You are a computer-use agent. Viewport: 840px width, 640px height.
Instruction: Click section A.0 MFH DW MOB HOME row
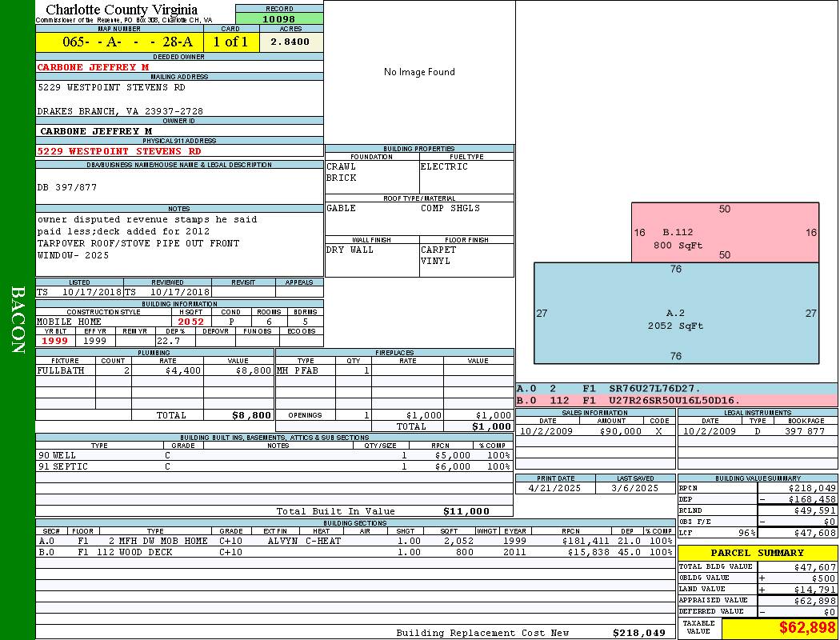pos(356,541)
